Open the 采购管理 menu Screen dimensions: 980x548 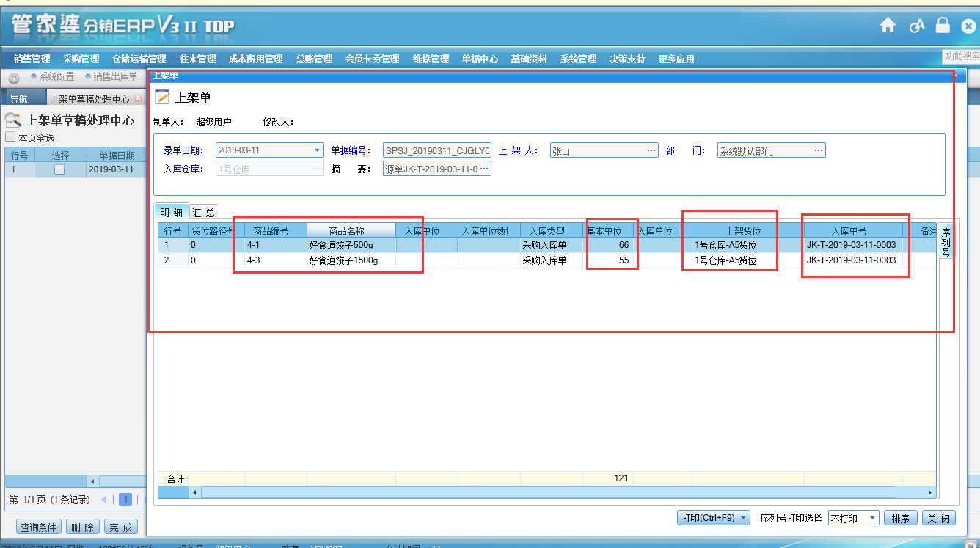click(x=81, y=59)
